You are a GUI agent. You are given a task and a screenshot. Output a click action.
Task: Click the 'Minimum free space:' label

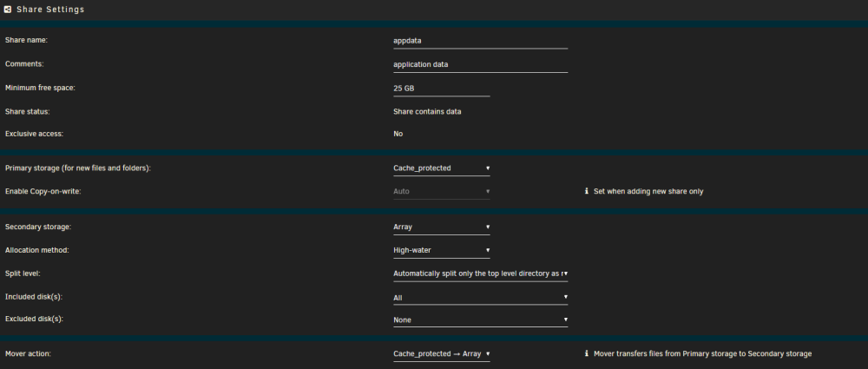(40, 88)
